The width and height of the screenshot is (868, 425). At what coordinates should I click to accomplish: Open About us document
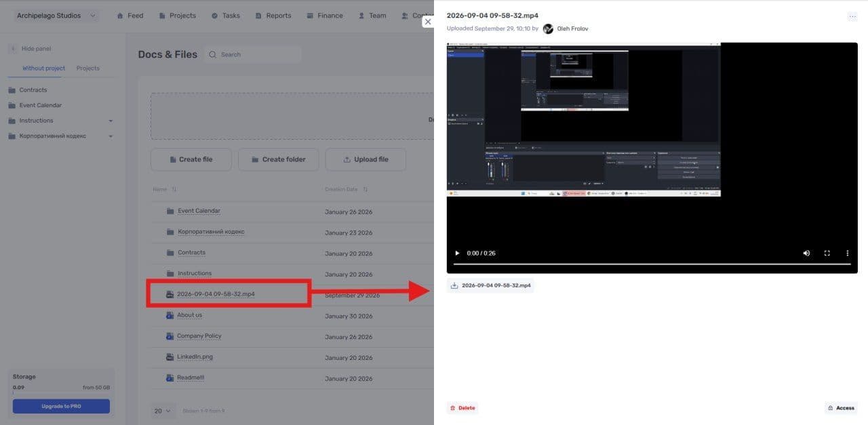pyautogui.click(x=189, y=315)
